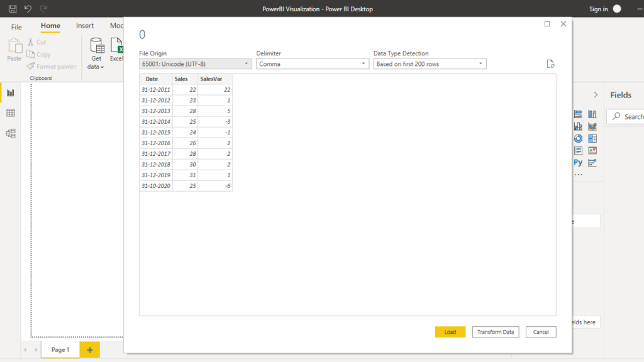644x362 pixels.
Task: Click the Undo arrow icon
Action: [x=28, y=9]
